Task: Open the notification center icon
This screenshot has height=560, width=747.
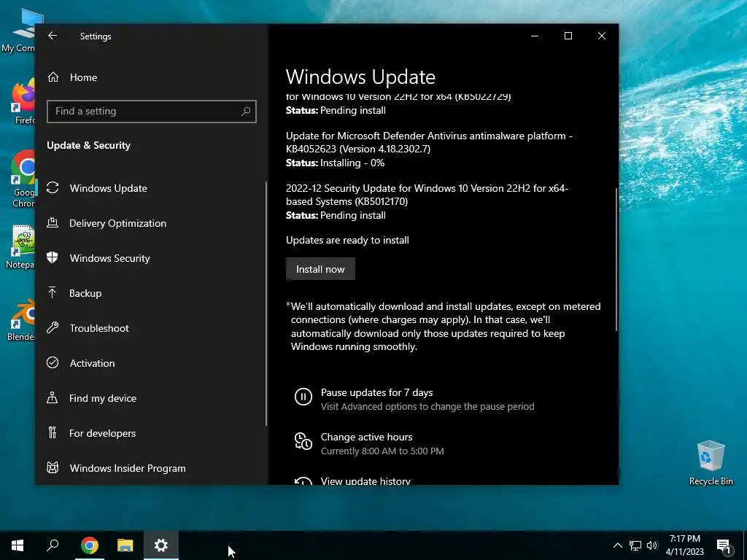Action: point(724,546)
